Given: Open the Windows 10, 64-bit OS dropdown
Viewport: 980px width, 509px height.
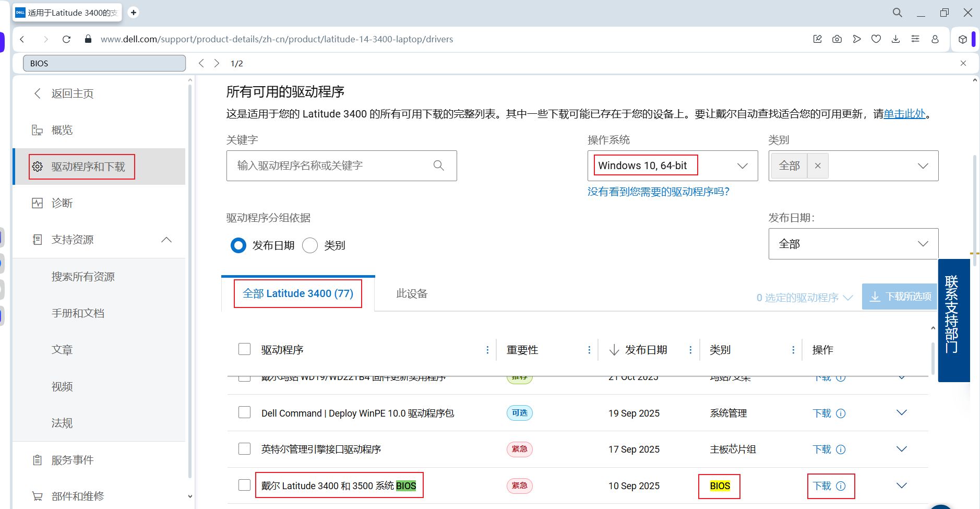Looking at the screenshot, I should 672,166.
